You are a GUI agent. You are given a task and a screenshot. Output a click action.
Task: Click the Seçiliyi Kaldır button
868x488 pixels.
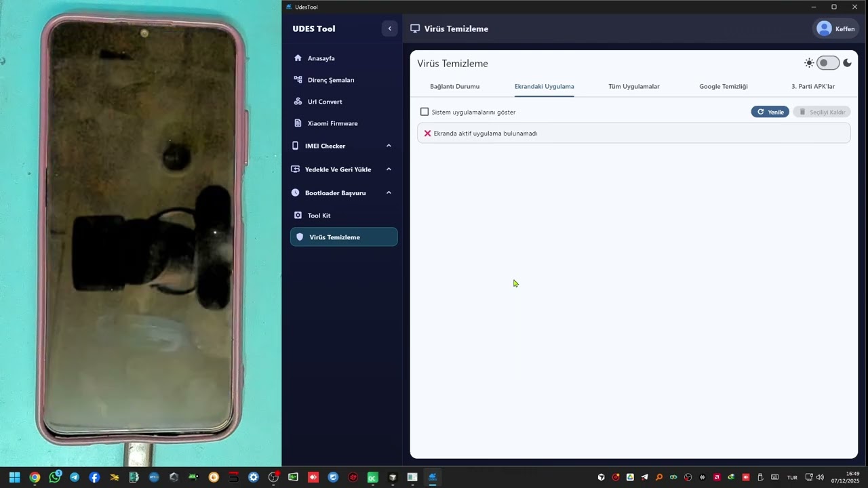822,112
